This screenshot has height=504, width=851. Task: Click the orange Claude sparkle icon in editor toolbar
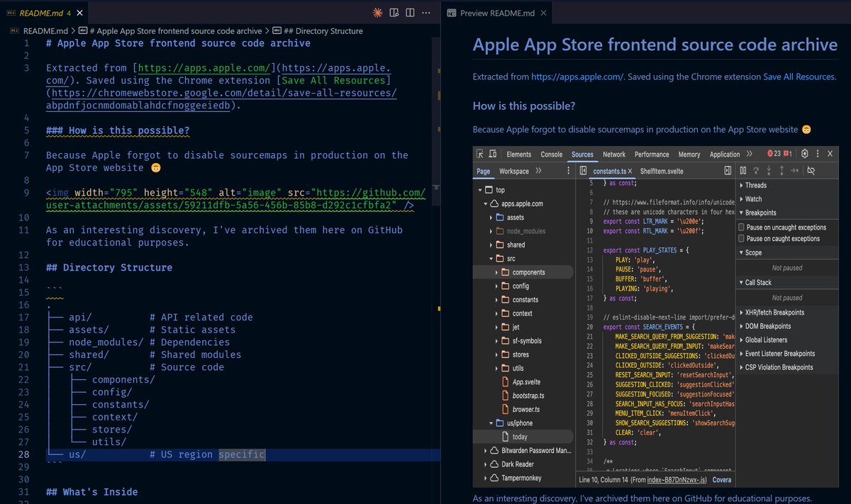[378, 13]
